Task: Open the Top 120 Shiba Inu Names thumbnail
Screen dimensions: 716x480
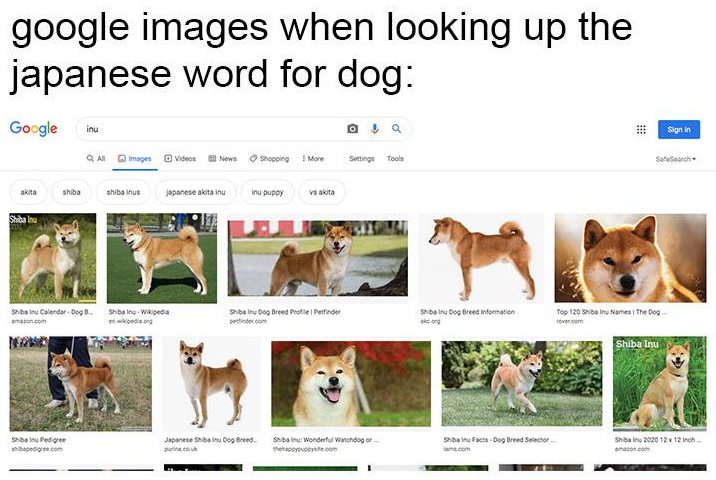Action: coord(630,258)
